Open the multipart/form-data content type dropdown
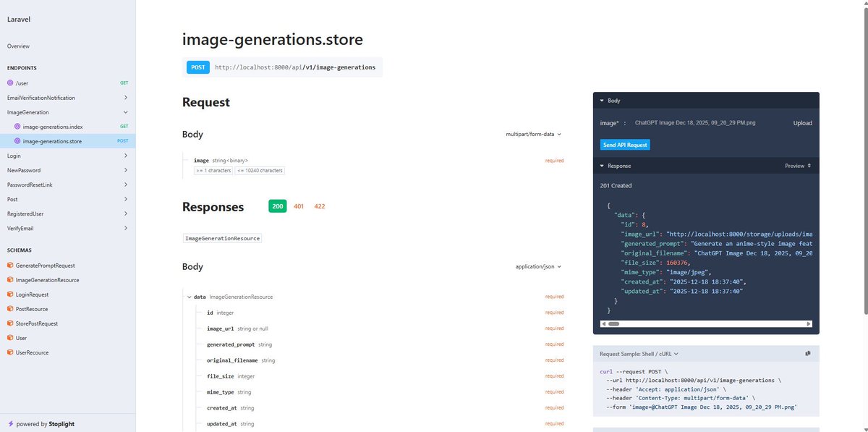The height and width of the screenshot is (432, 868). (534, 134)
